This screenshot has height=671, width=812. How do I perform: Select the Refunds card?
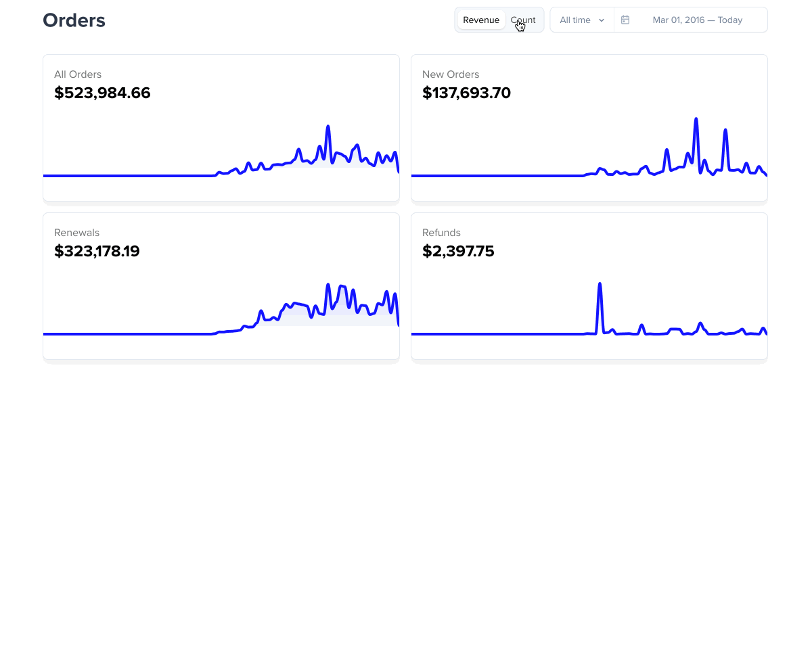(589, 286)
